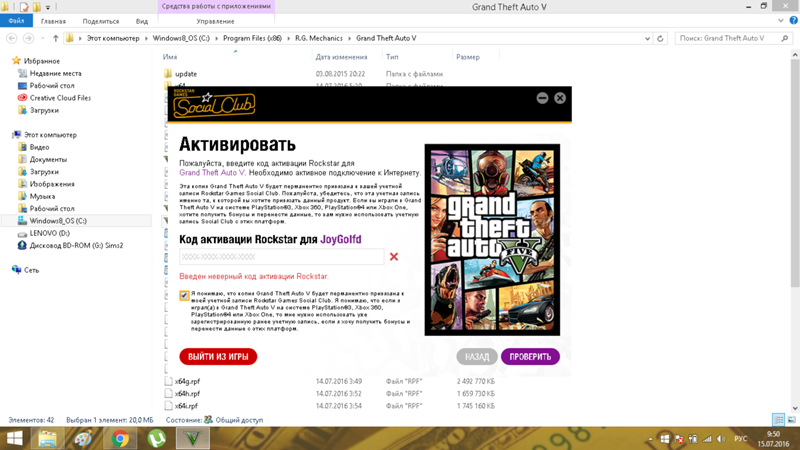The height and width of the screenshot is (450, 800).
Task: Open Дисковод BD-ROM (G:) Sims2
Action: pyautogui.click(x=76, y=245)
